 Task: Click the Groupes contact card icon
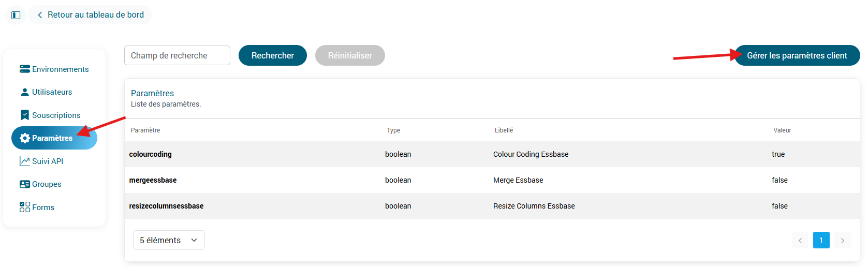click(x=24, y=184)
